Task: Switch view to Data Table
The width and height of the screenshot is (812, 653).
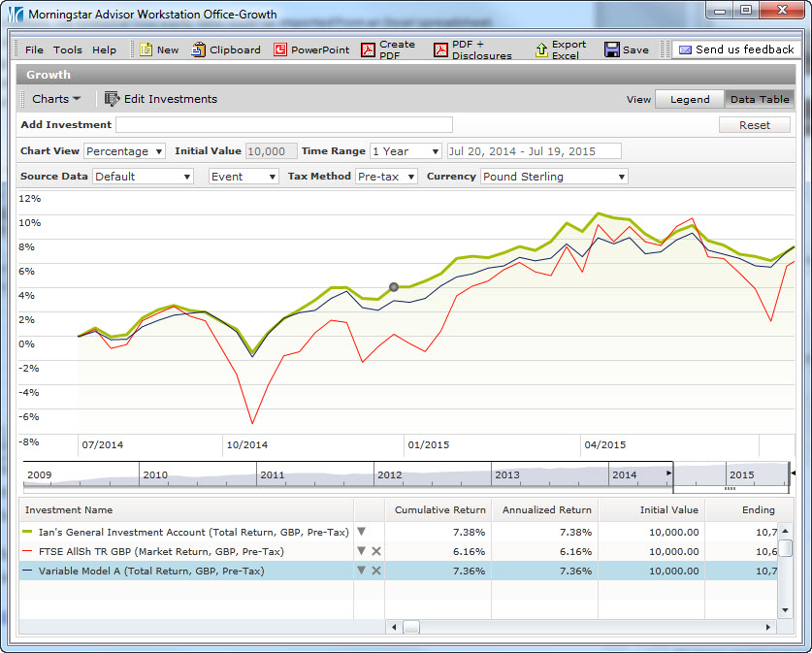Action: (759, 99)
